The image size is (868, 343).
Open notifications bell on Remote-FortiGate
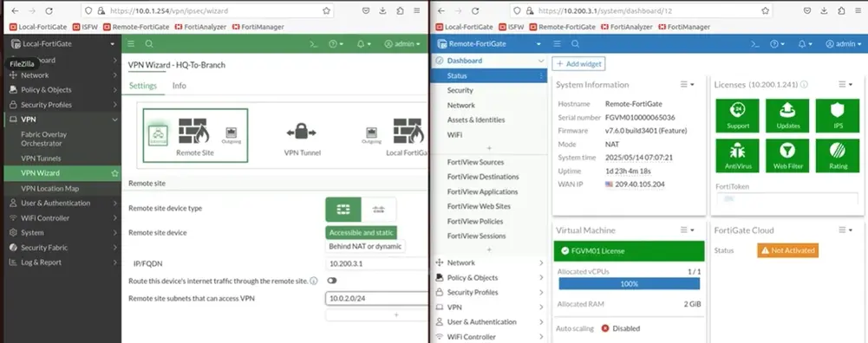(x=805, y=43)
